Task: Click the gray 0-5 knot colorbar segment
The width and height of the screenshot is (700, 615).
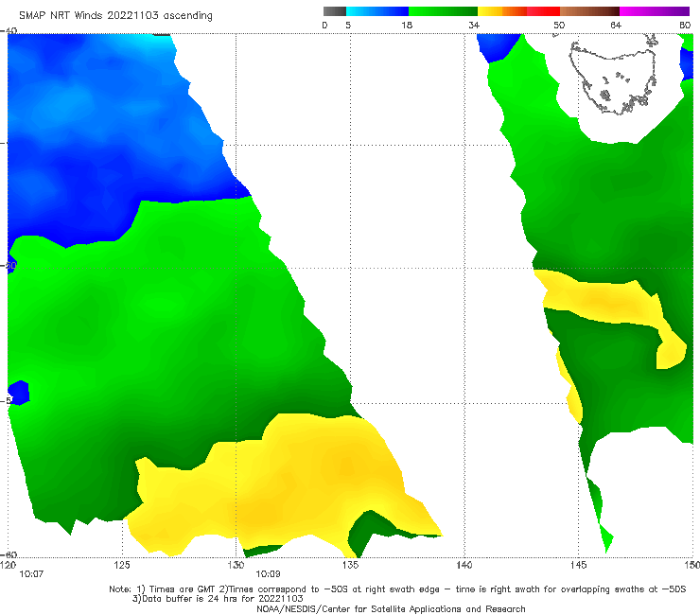Action: (334, 11)
